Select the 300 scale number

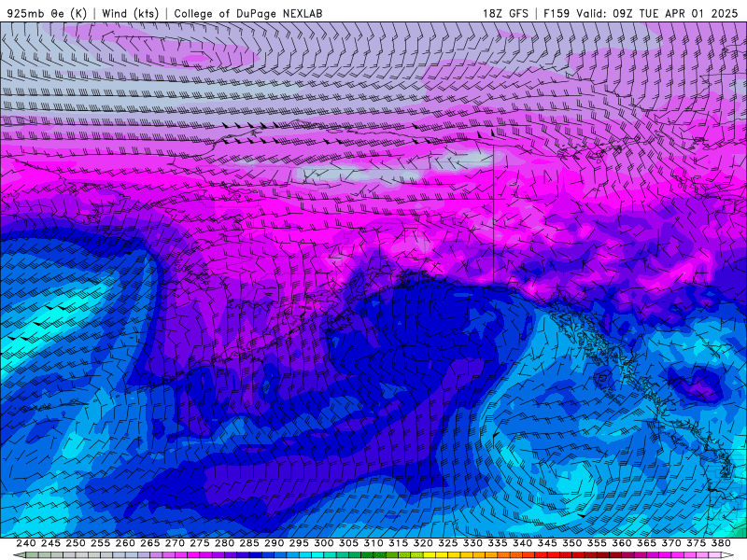pyautogui.click(x=324, y=543)
